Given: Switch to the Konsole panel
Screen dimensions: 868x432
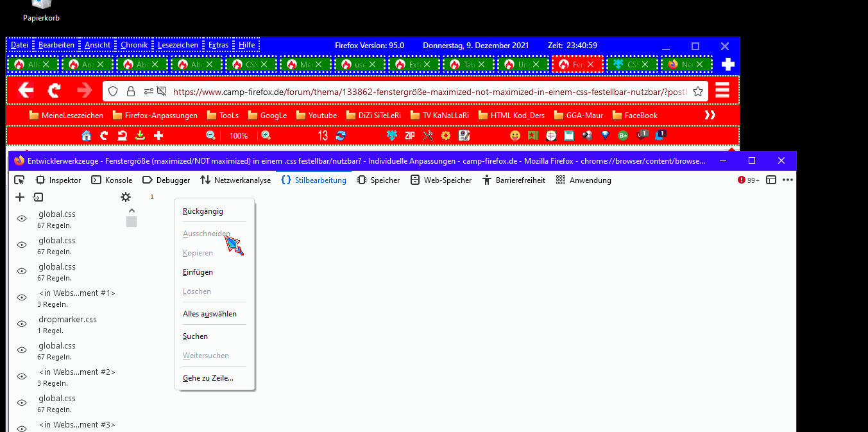Looking at the screenshot, I should pos(112,180).
